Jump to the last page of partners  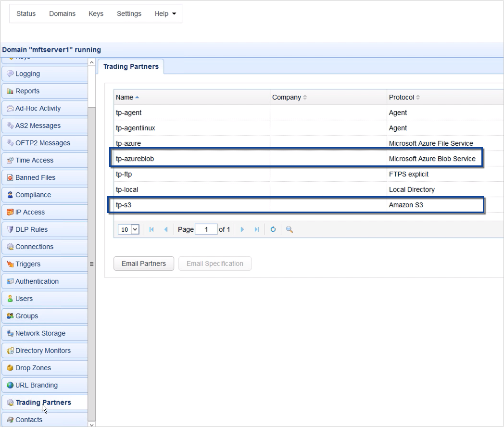[257, 229]
